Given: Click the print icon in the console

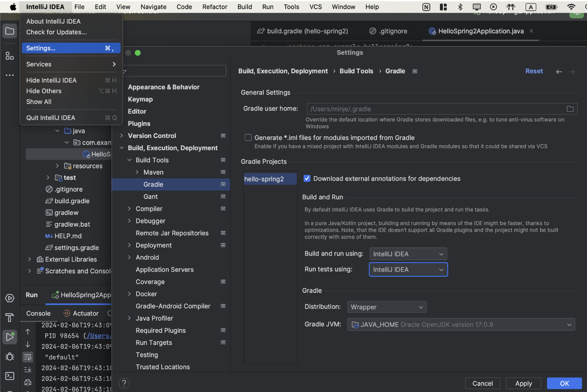Looking at the screenshot, I should pos(28,382).
